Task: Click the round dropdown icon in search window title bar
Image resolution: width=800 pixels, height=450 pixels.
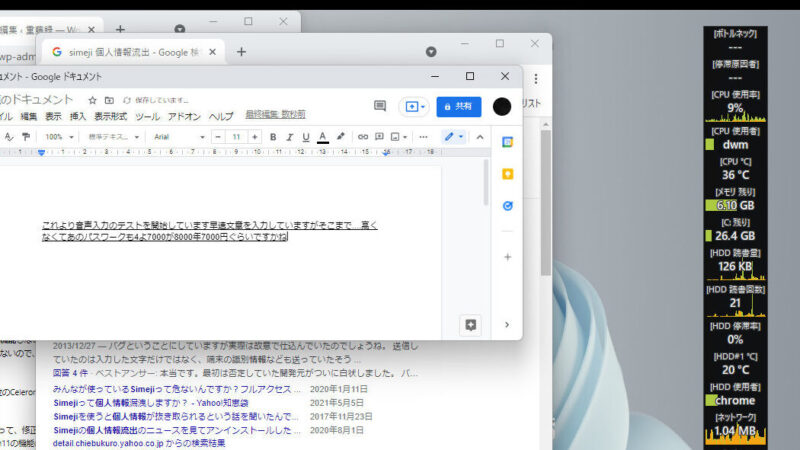Action: pos(431,52)
